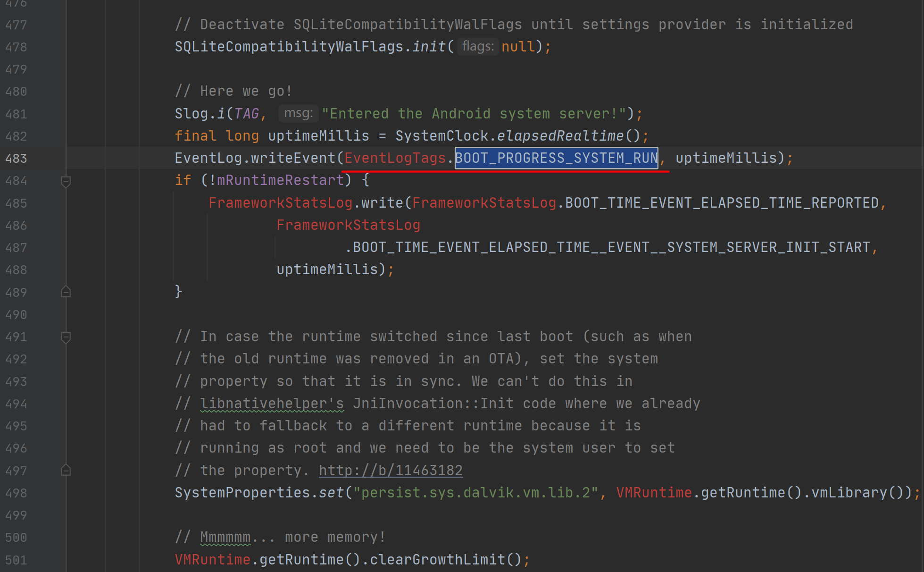Viewport: 924px width, 572px height.
Task: Click line number 501 in gutter
Action: coord(16,560)
